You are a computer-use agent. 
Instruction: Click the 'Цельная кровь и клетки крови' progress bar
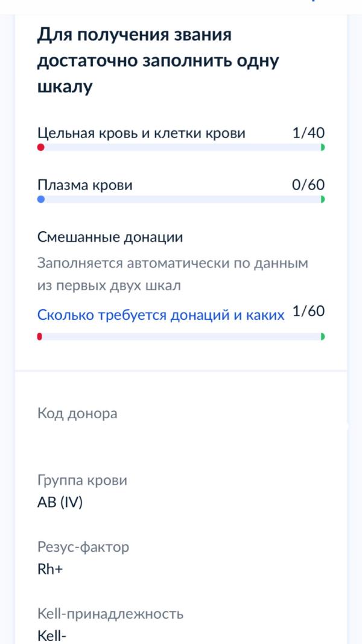(x=181, y=147)
